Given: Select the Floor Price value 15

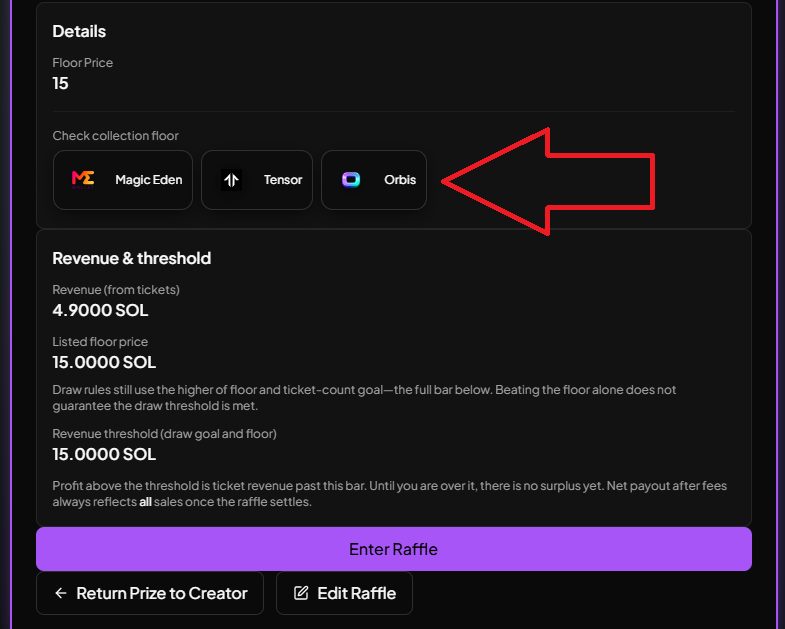Looking at the screenshot, I should (60, 83).
